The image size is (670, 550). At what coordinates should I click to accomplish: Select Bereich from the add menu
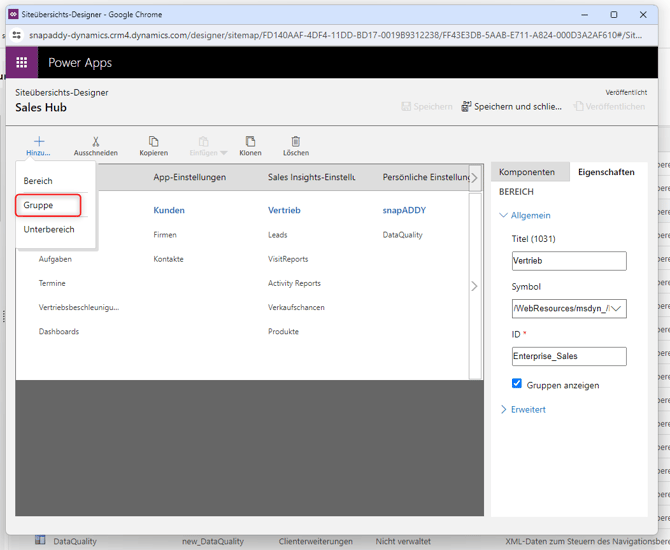38,181
